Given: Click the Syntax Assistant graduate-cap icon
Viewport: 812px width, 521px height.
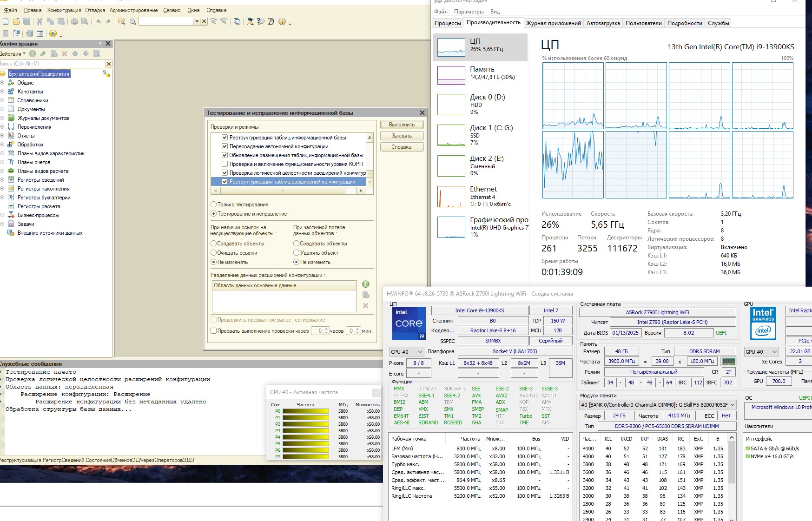Looking at the screenshot, I should (250, 21).
